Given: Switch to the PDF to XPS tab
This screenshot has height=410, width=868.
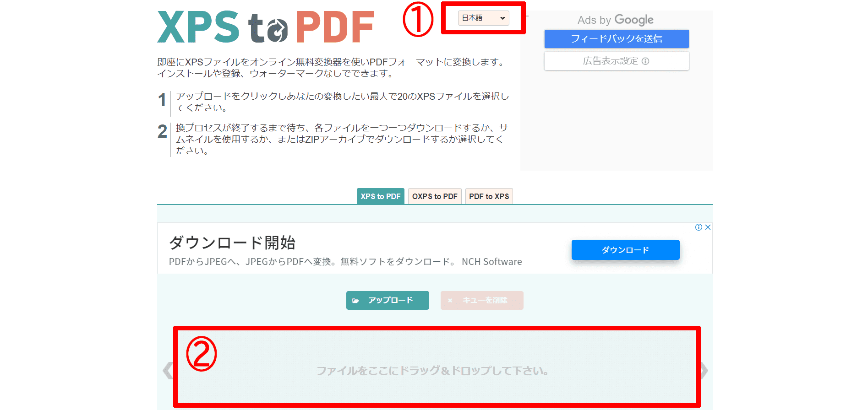Looking at the screenshot, I should 489,196.
